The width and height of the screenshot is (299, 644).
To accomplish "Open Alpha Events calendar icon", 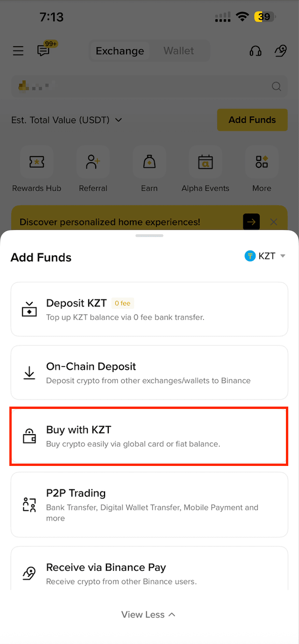I will tap(205, 162).
